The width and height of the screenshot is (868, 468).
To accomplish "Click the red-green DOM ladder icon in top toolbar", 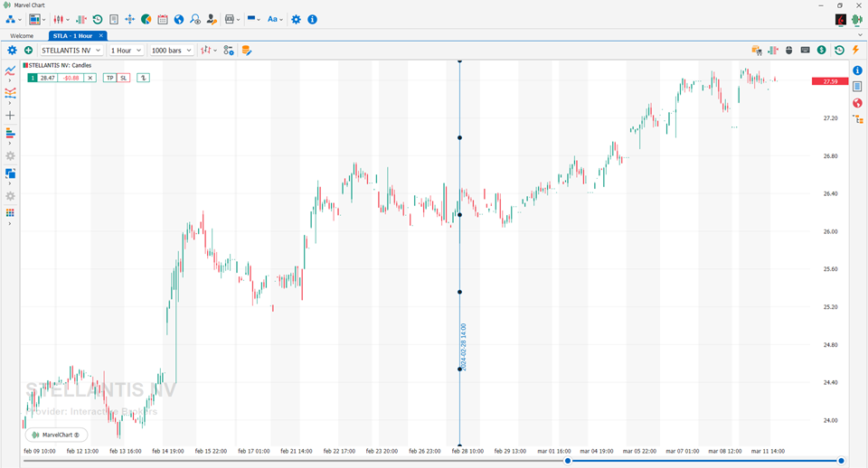I will [x=81, y=19].
